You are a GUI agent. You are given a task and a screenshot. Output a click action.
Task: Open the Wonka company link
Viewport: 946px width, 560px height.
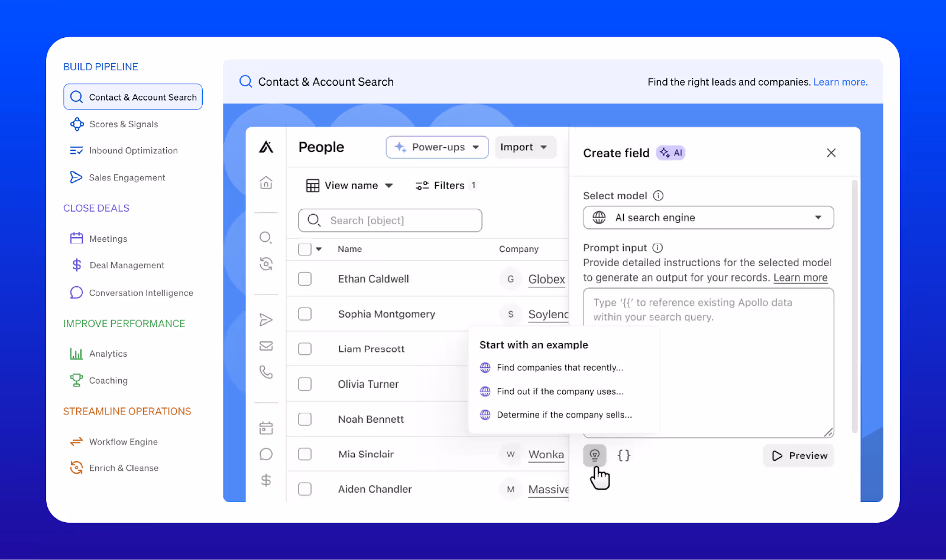(x=546, y=454)
